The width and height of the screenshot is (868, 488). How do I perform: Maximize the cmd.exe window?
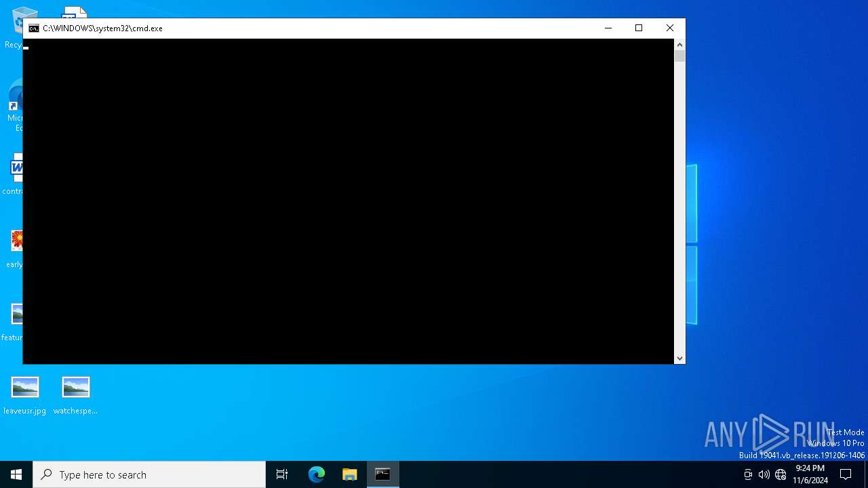tap(639, 28)
